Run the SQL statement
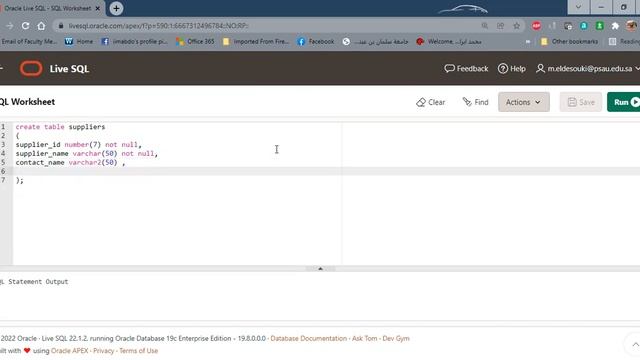This screenshot has height=360, width=640. (623, 102)
